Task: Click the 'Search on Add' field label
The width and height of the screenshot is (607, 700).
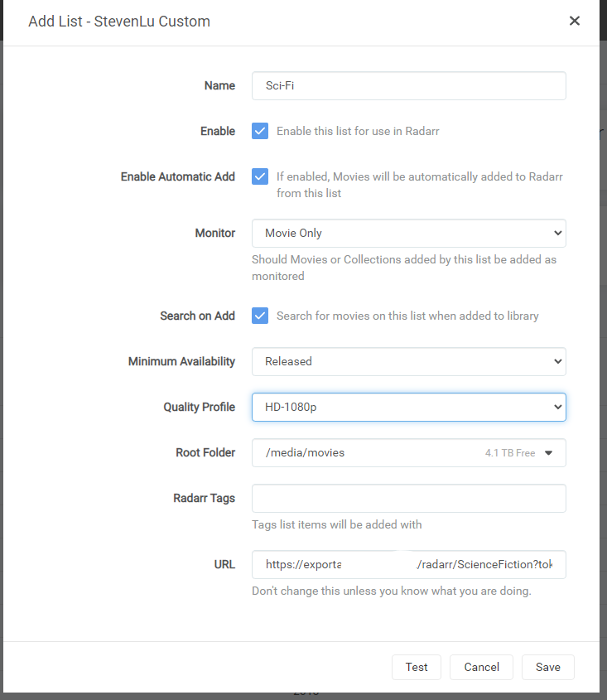Action: (x=197, y=316)
